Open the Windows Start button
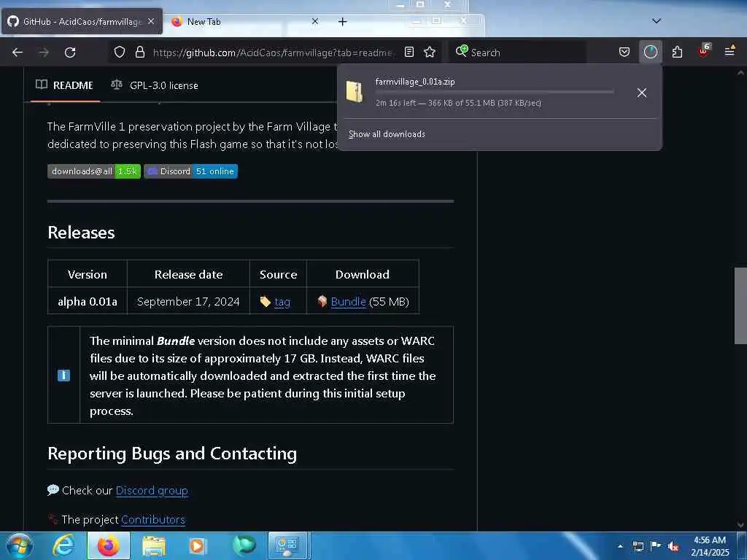747x560 pixels. 19,545
